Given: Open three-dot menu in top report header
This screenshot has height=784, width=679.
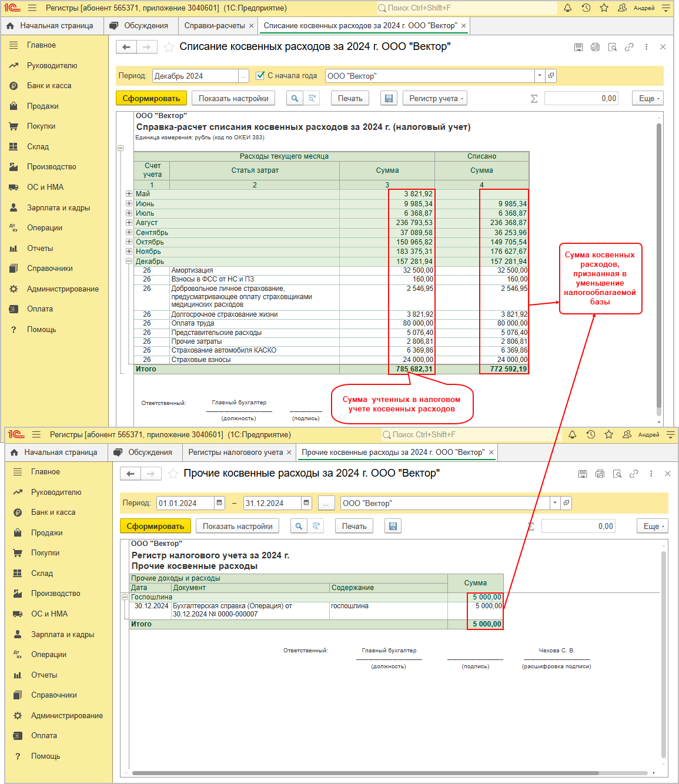Looking at the screenshot, I should [646, 47].
